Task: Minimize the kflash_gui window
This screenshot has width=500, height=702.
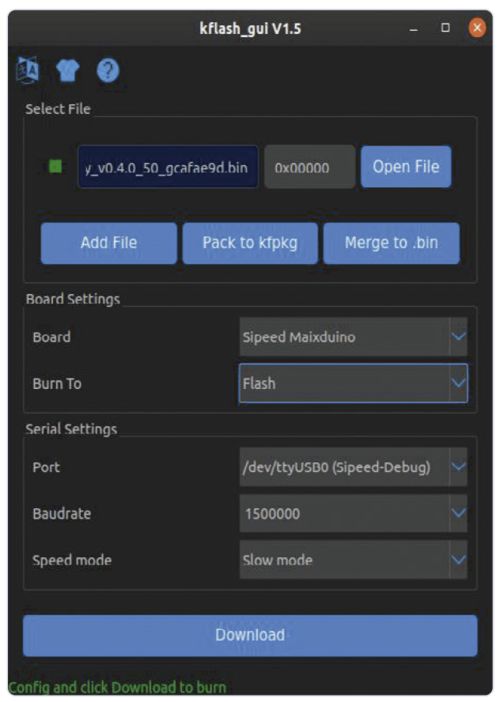Action: point(414,29)
